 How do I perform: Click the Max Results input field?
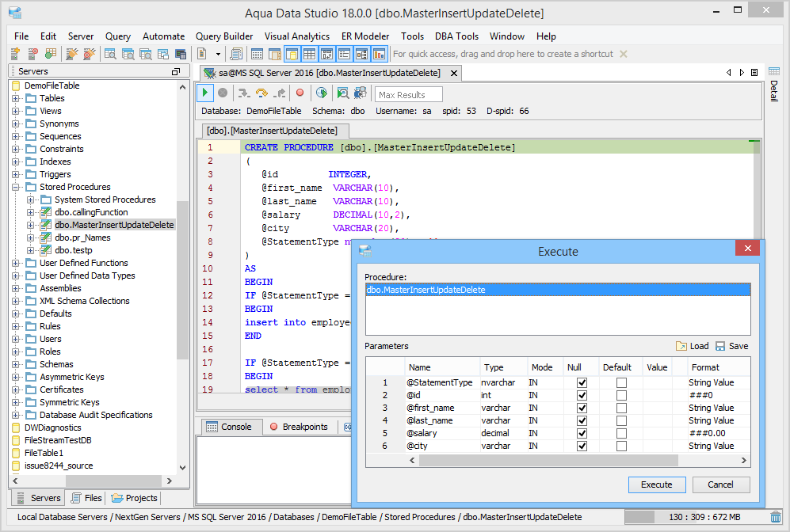click(x=408, y=94)
